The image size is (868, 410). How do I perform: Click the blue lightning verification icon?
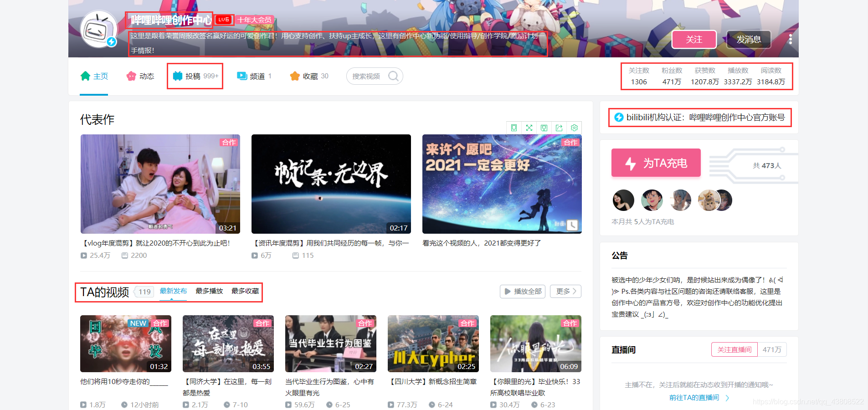(x=619, y=117)
